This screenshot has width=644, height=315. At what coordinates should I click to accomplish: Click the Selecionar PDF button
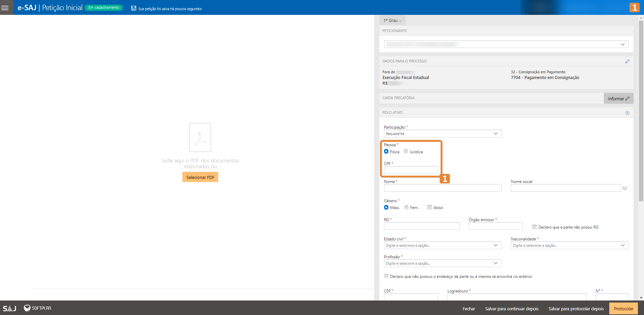coord(200,177)
